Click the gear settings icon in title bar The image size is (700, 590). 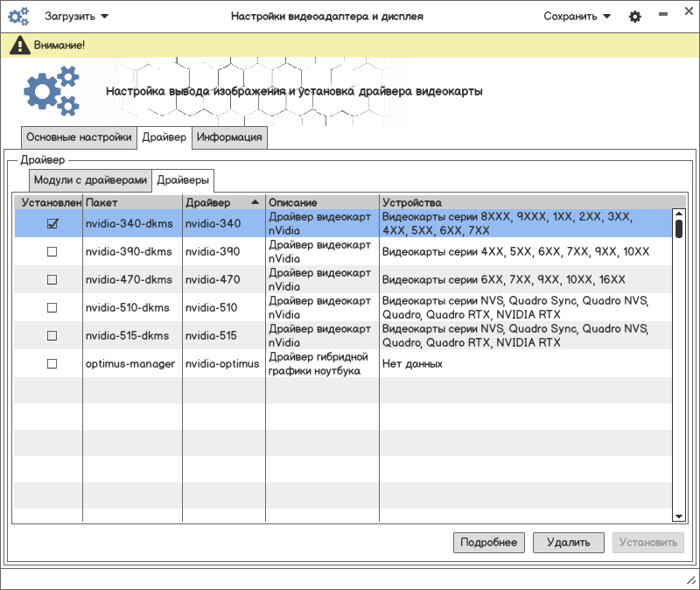point(635,17)
